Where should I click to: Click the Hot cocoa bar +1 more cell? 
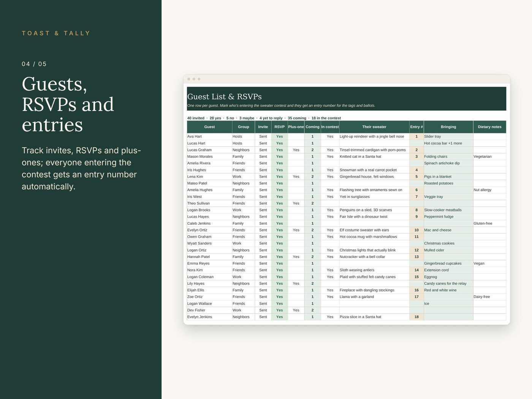[448, 143]
